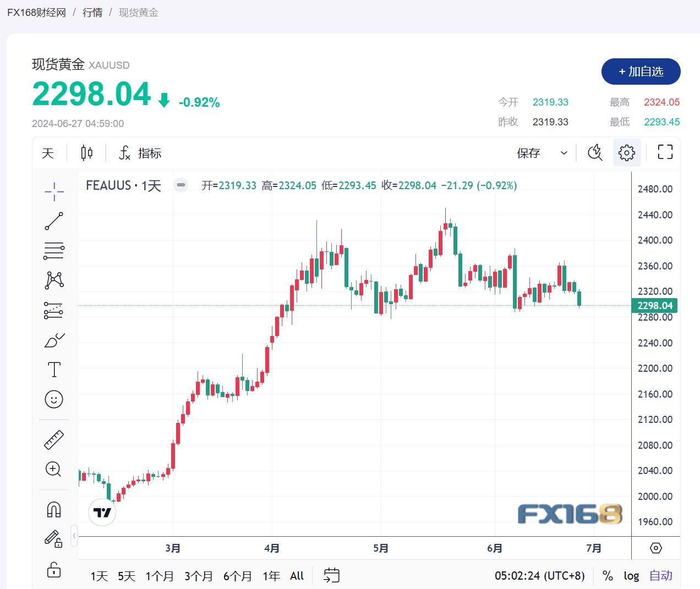Open the 天 interval selector
The width and height of the screenshot is (700, 589).
click(48, 153)
